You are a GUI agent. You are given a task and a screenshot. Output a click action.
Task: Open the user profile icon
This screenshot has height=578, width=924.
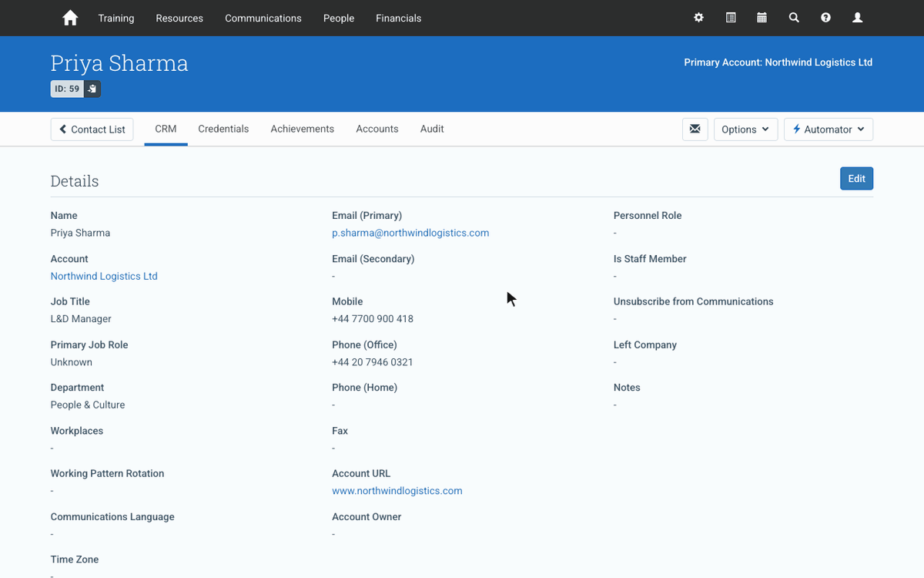857,18
